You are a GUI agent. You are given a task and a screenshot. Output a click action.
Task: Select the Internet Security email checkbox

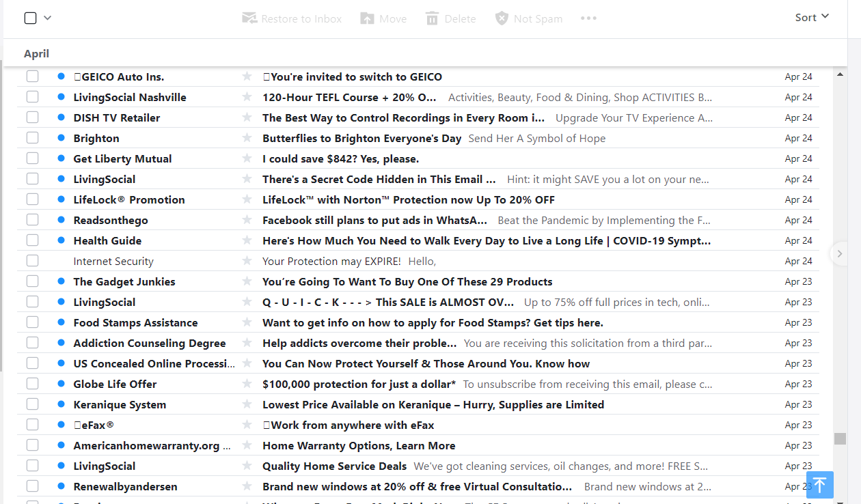tap(32, 261)
